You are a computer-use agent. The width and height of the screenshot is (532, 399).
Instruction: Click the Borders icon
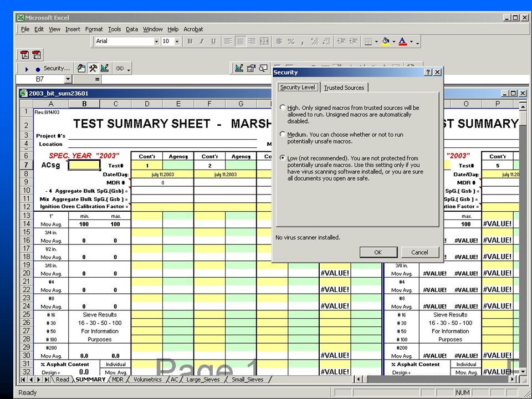coord(368,42)
